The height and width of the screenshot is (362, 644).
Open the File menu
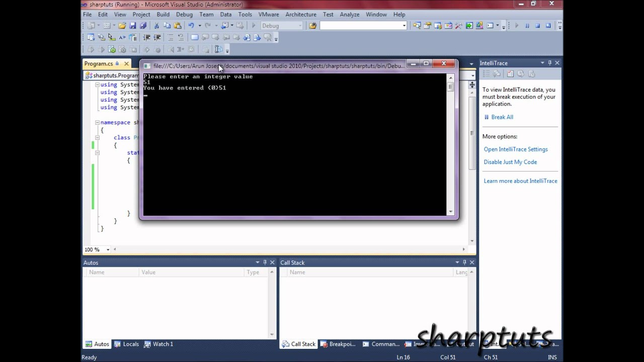[87, 15]
